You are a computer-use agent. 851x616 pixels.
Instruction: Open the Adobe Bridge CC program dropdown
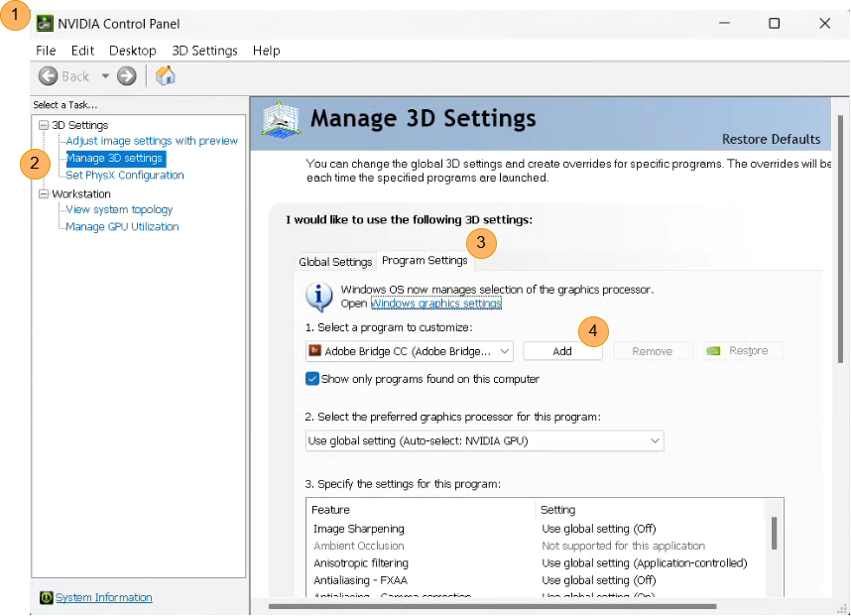[x=409, y=351]
